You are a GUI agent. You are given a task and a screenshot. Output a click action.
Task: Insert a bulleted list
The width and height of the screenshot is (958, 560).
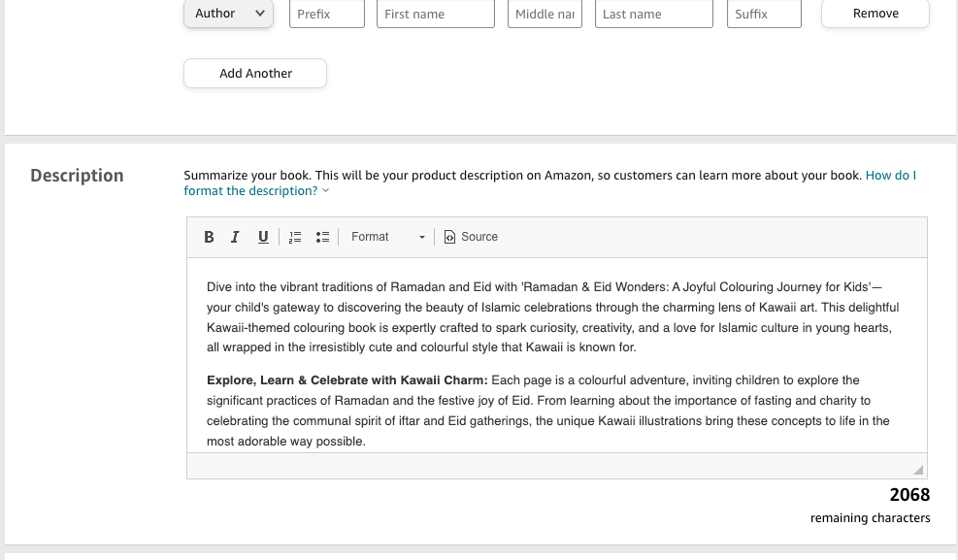[322, 237]
